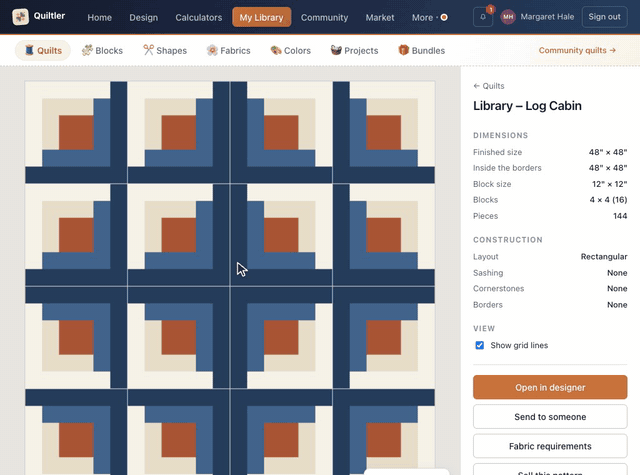
Task: Click the Blocks 4 × 4 (16) value
Action: (x=608, y=200)
